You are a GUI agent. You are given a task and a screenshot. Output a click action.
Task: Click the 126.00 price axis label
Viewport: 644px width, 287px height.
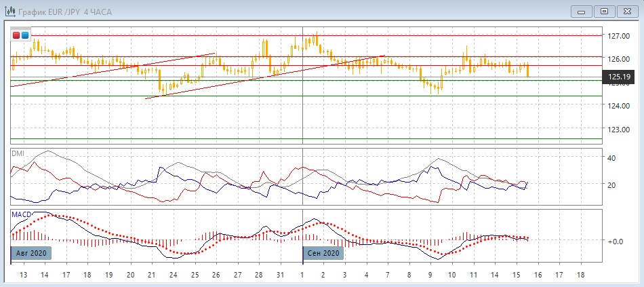620,58
